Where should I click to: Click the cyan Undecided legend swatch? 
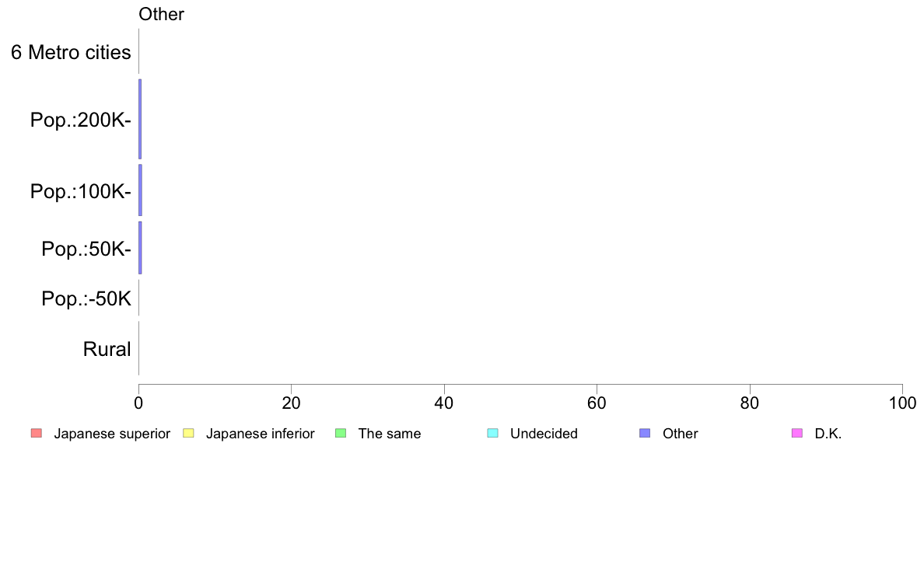(x=492, y=434)
